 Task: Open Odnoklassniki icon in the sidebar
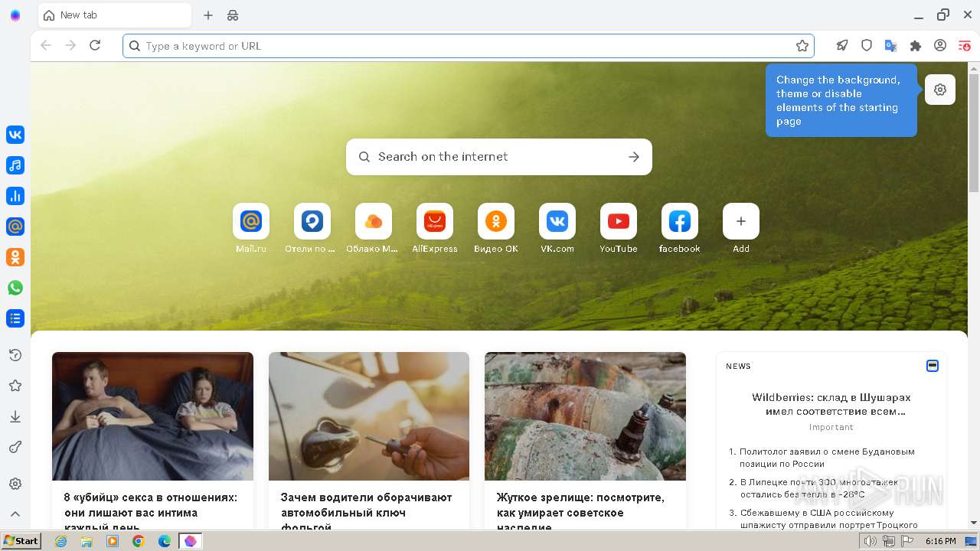coord(15,257)
